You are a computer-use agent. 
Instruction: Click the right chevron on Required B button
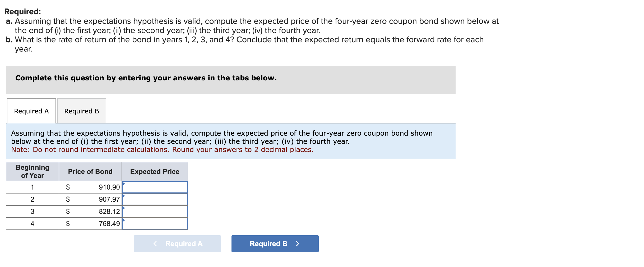[298, 243]
